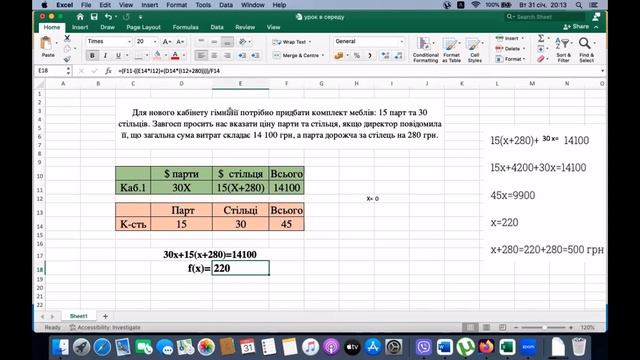Open Sort & Filter
This screenshot has width=640, height=360.
[564, 49]
